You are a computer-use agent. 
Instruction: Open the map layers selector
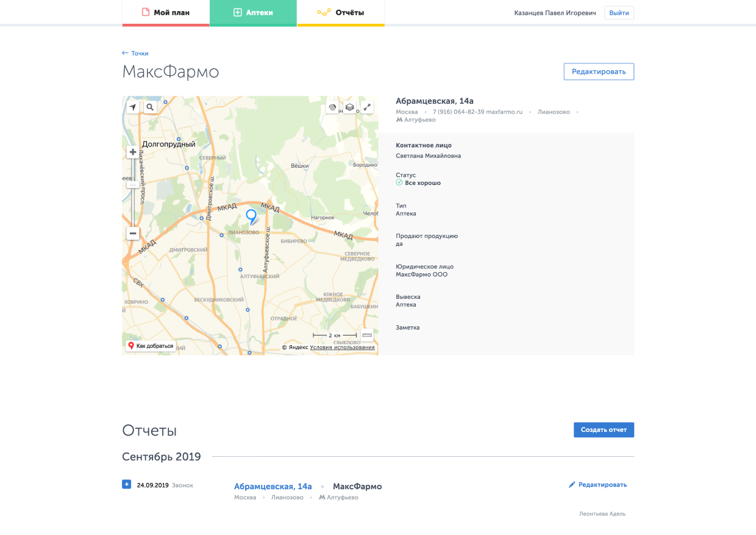pyautogui.click(x=350, y=107)
